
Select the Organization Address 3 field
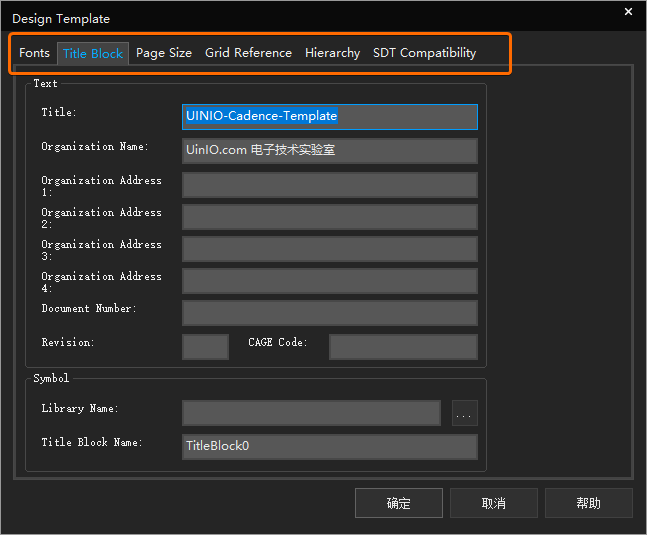tap(329, 249)
